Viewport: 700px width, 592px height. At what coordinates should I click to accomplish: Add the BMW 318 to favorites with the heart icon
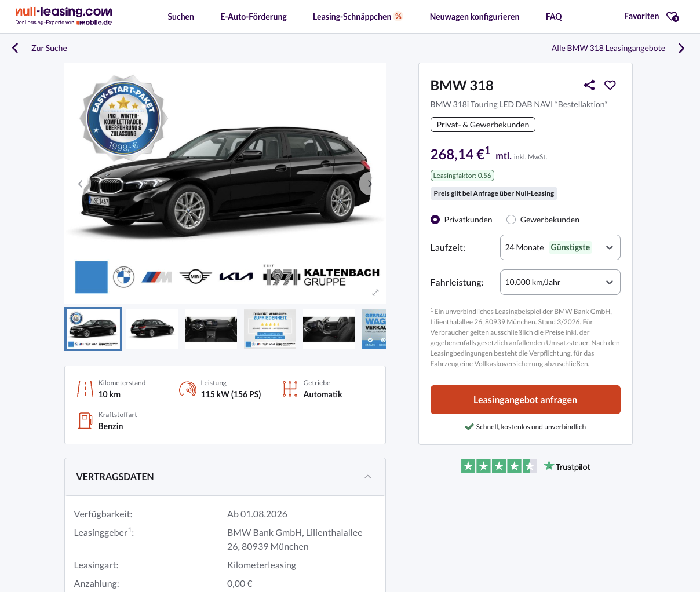coord(610,85)
